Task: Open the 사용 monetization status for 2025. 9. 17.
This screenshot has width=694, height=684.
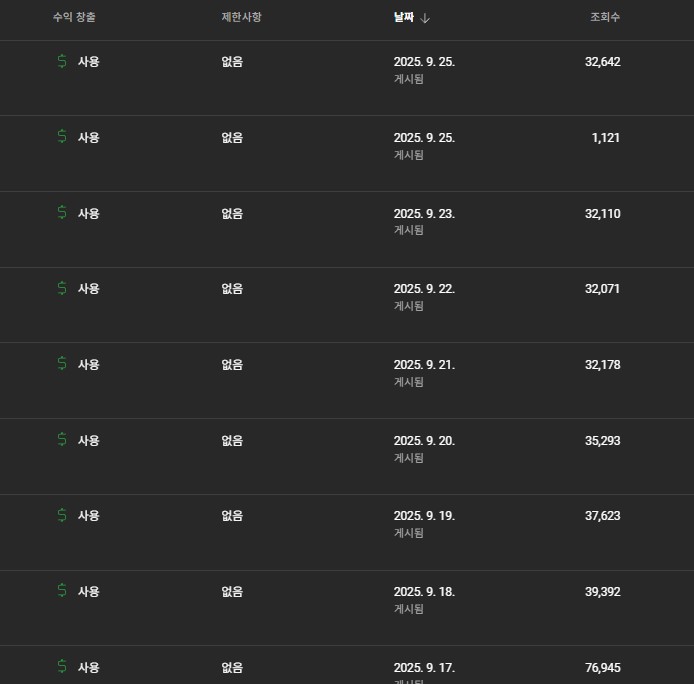Action: pos(89,667)
